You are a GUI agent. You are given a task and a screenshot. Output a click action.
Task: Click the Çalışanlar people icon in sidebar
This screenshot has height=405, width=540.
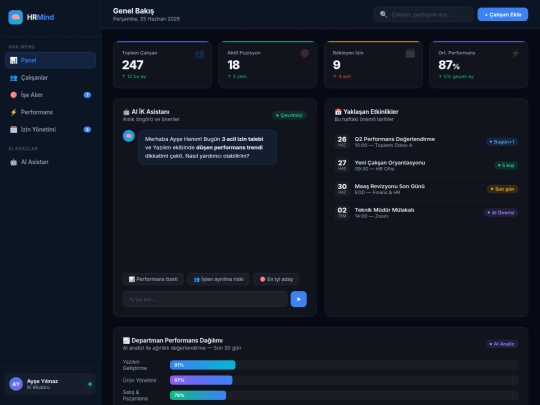click(13, 78)
